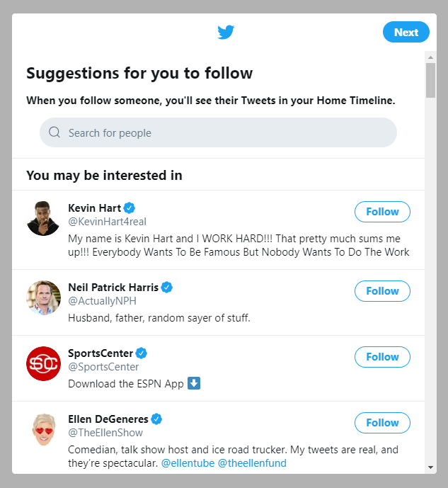Viewport: 448px width, 488px height.
Task: Open the @ellentube mention link
Action: [188, 463]
